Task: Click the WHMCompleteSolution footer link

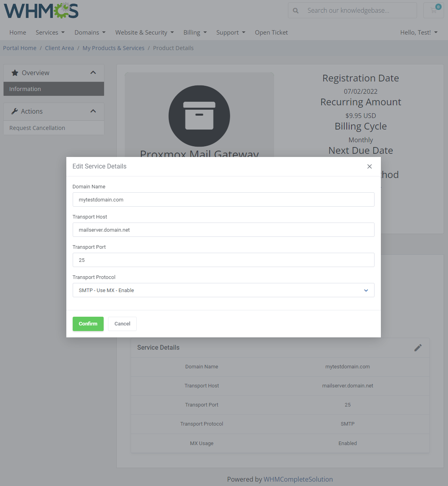Action: [298, 479]
